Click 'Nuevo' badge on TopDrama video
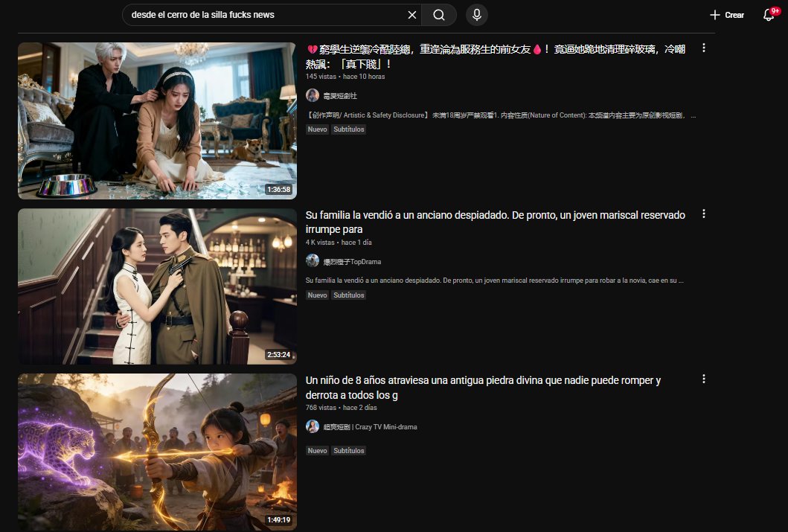Image resolution: width=788 pixels, height=532 pixels. pyautogui.click(x=317, y=295)
